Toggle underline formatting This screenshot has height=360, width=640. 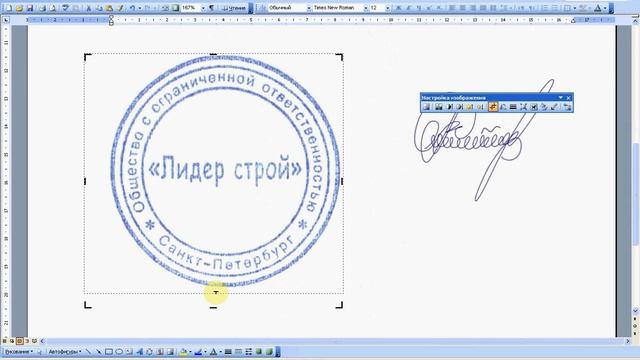[x=419, y=8]
